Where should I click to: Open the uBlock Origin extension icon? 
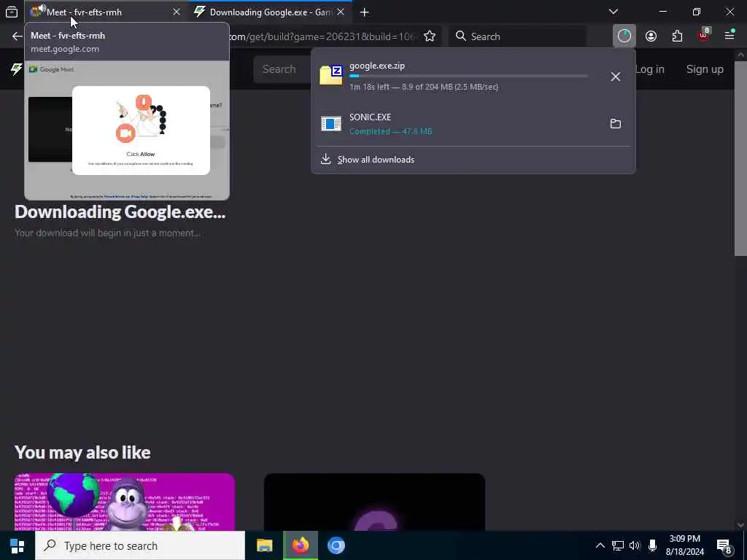coord(704,35)
